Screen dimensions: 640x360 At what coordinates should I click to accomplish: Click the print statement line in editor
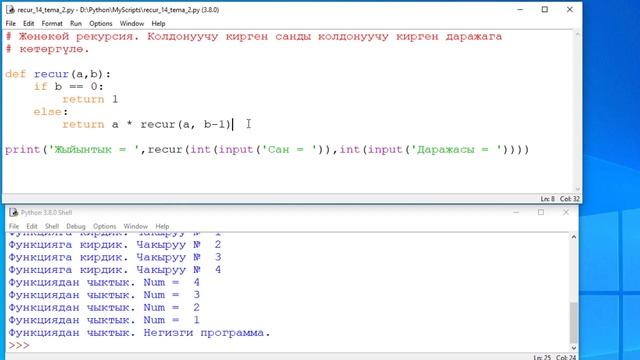click(267, 149)
